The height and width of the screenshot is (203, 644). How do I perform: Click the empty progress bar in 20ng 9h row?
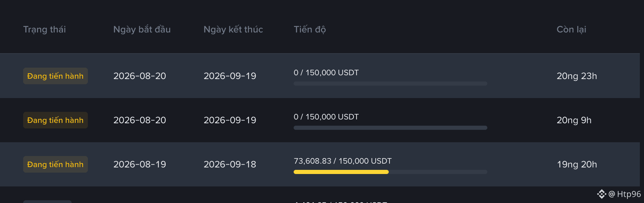tap(390, 128)
